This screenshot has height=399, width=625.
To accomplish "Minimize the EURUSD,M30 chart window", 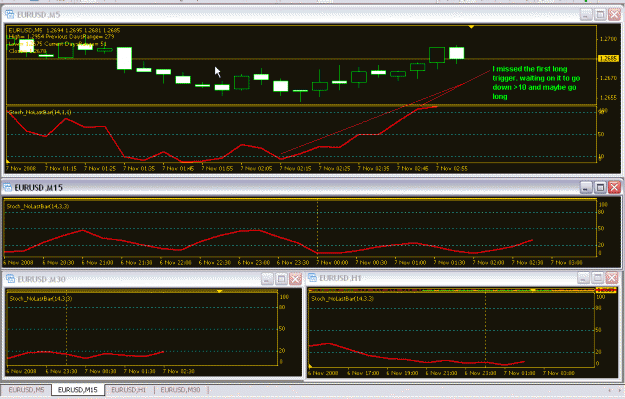I will 267,279.
